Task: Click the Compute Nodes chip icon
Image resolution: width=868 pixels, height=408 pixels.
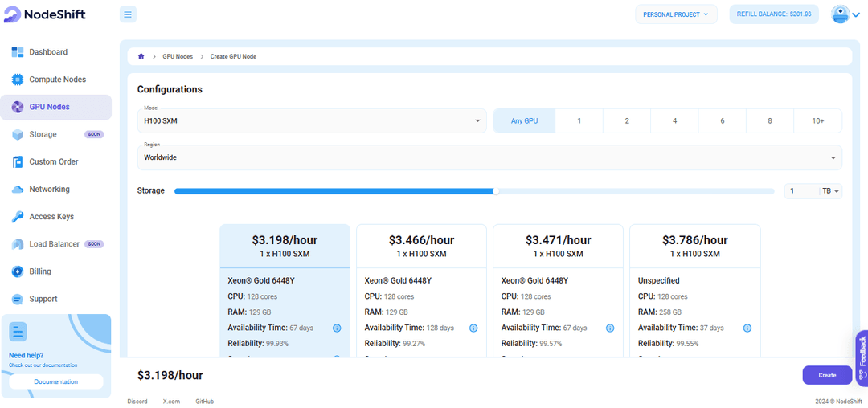Action: click(17, 80)
